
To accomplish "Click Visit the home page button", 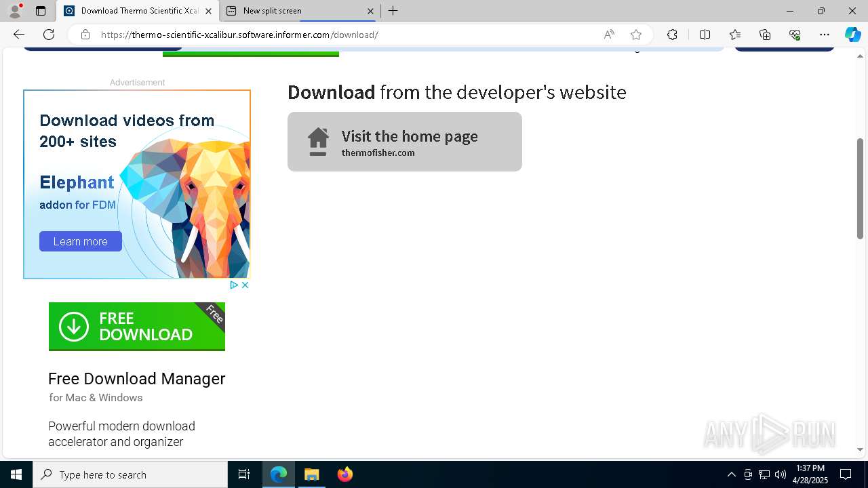I will coord(405,142).
